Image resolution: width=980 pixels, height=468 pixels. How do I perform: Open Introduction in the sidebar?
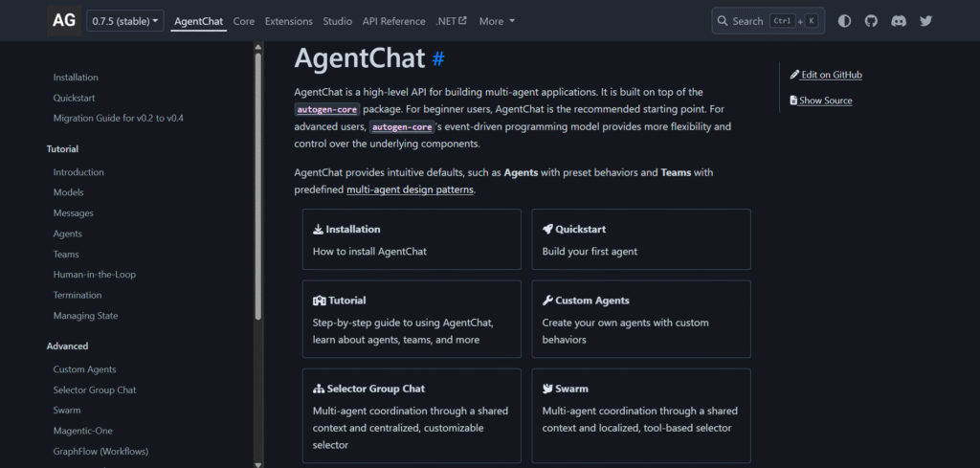pyautogui.click(x=78, y=172)
